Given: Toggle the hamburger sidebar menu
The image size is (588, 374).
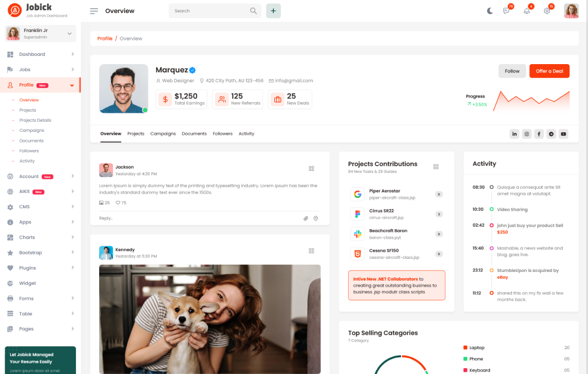Looking at the screenshot, I should (94, 11).
